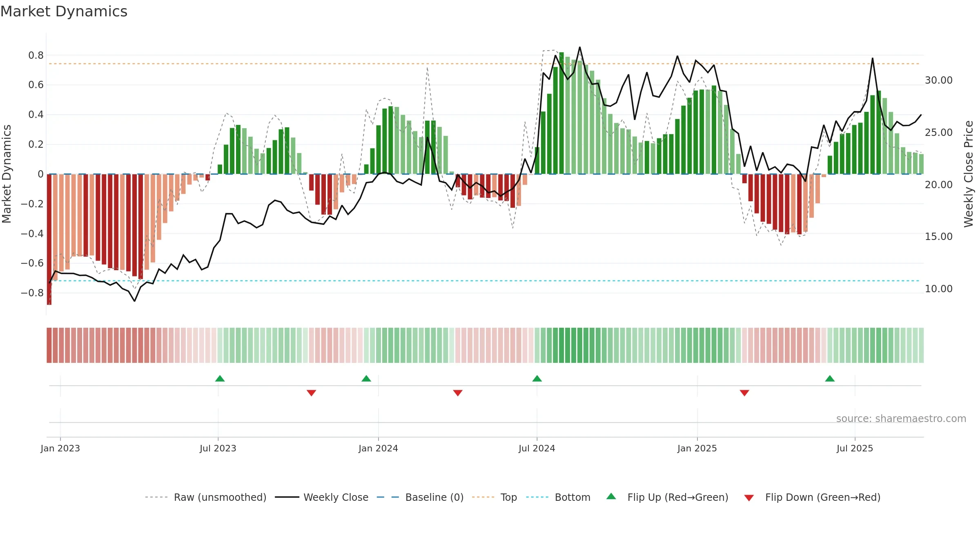Toggle the Bottom legend entry
Screen dimensions: 980x551
point(558,497)
